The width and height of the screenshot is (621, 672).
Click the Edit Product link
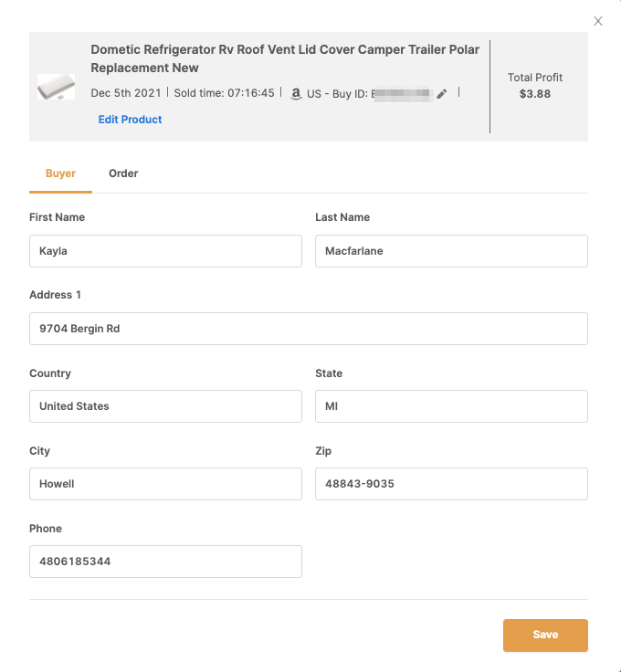pos(130,119)
